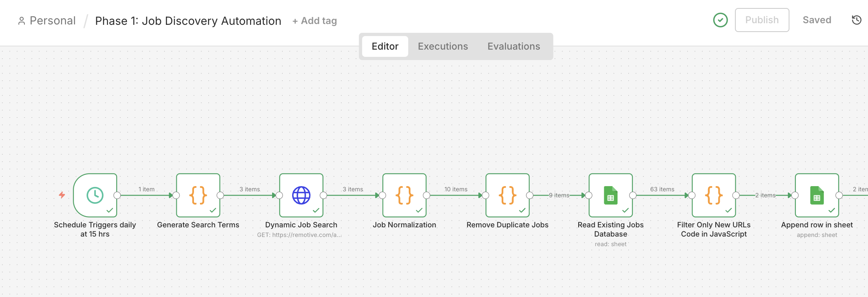This screenshot has height=297, width=868.
Task: Click the '9 items' connection label
Action: pyautogui.click(x=559, y=195)
